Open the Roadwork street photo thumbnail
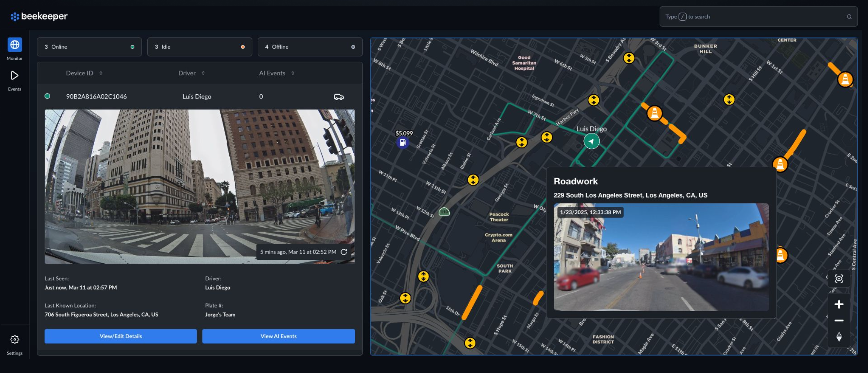The width and height of the screenshot is (868, 373). pyautogui.click(x=661, y=257)
